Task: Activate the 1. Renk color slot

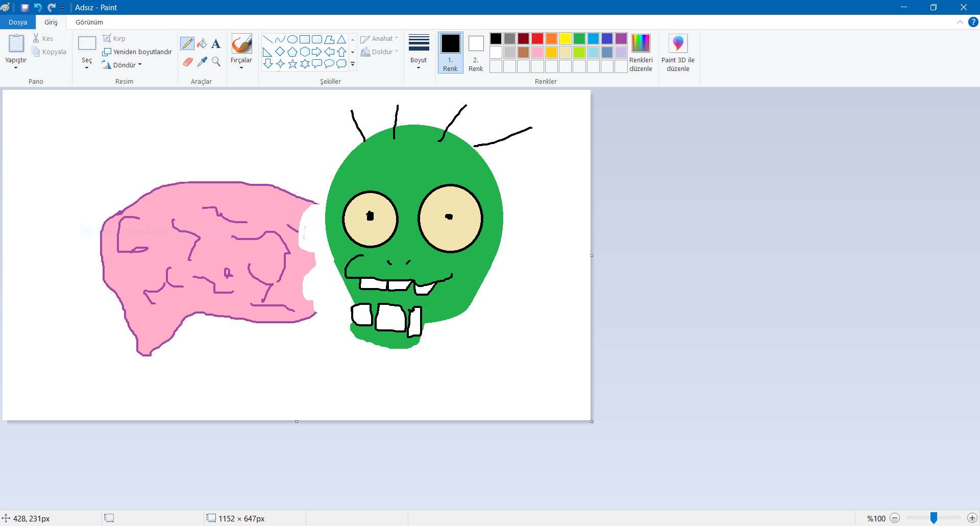Action: click(450, 52)
